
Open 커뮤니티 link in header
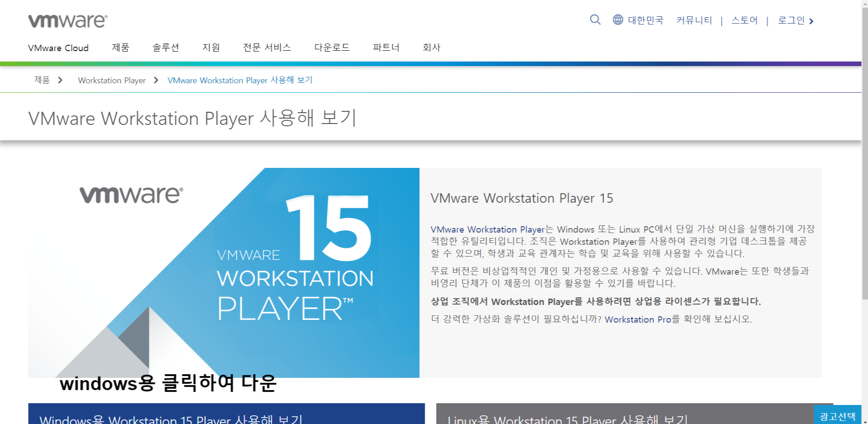(694, 20)
